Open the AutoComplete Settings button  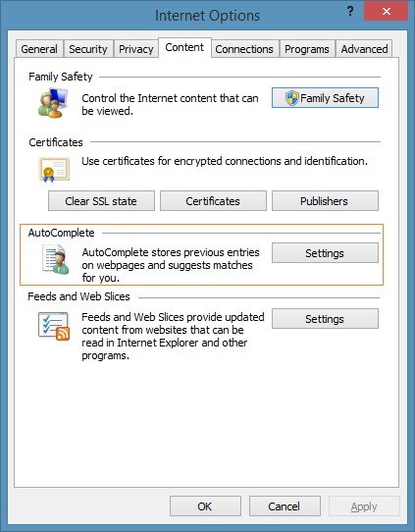coord(325,253)
